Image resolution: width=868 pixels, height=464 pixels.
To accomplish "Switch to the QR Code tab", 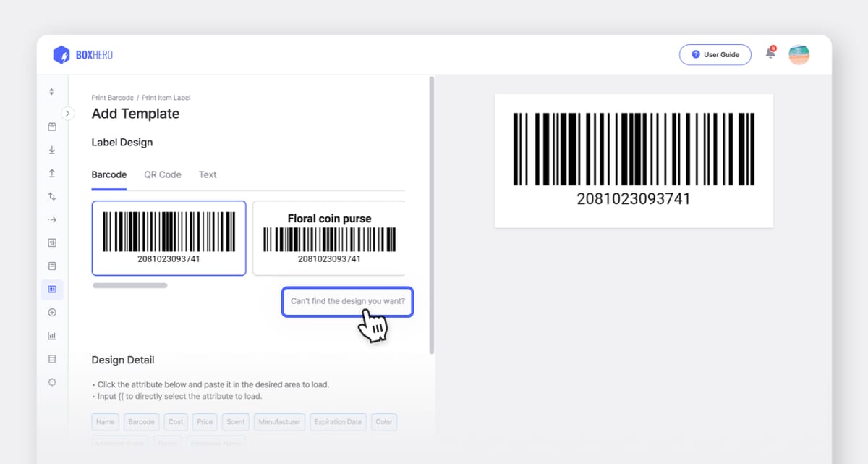I will [162, 174].
